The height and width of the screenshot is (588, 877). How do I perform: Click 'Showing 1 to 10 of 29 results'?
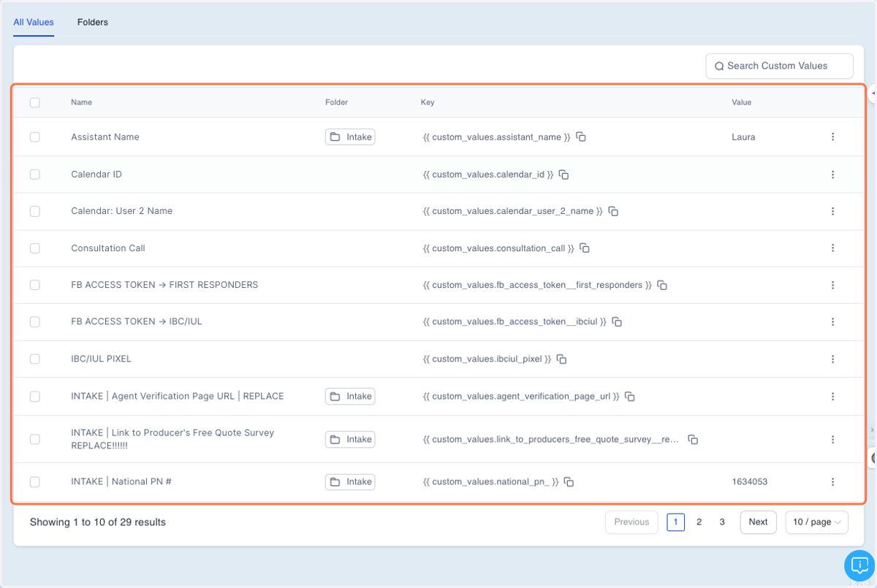click(98, 522)
